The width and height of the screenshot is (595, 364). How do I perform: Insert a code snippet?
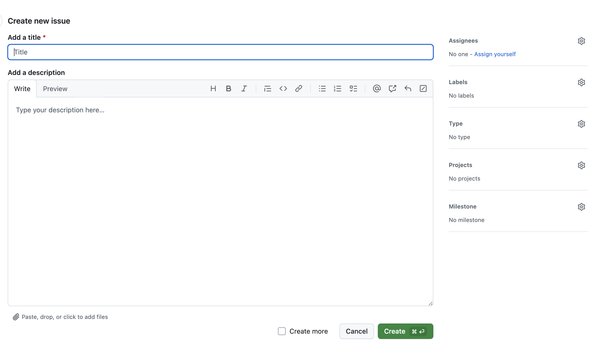coord(283,88)
